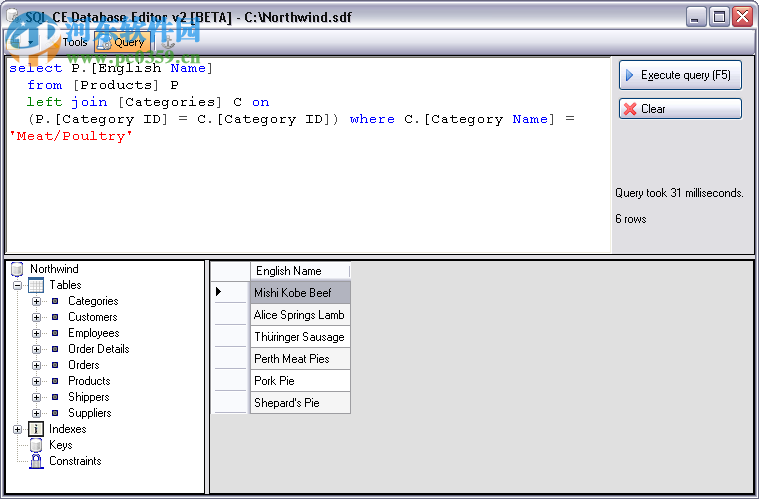Image resolution: width=759 pixels, height=499 pixels.
Task: Select the Keys tree item
Action: [61, 445]
